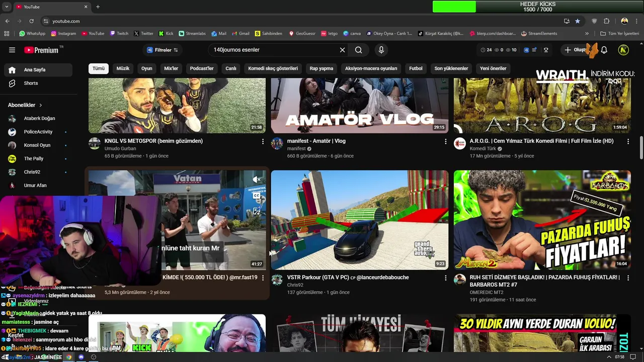Click the install app icon in address bar
The width and height of the screenshot is (644, 362).
(567, 21)
